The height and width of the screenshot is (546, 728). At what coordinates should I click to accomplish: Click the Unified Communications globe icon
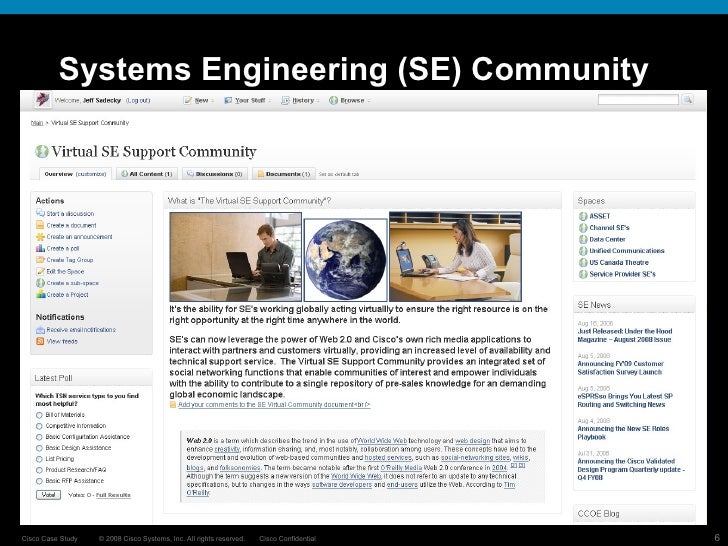(583, 251)
